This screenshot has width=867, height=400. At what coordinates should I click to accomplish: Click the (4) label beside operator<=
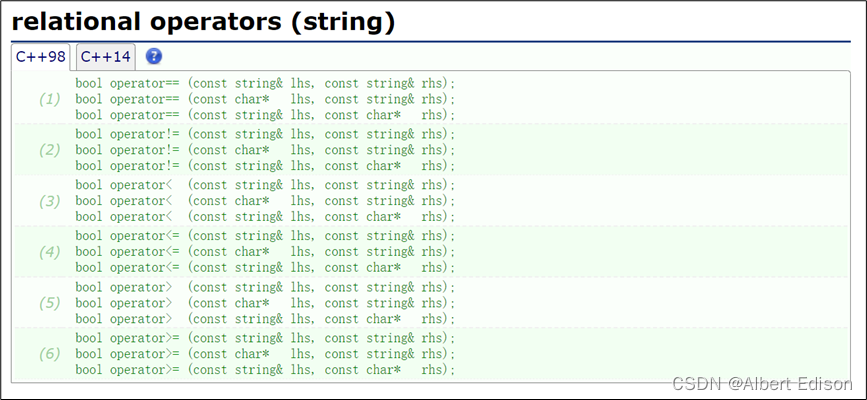click(x=49, y=252)
